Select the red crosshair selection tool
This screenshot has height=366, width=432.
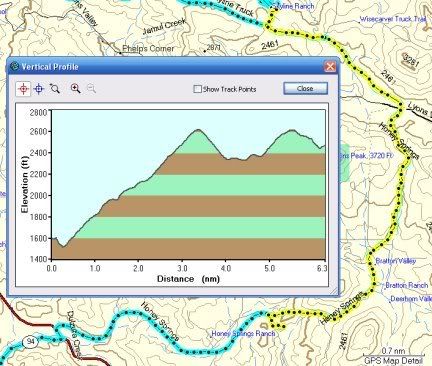[23, 89]
